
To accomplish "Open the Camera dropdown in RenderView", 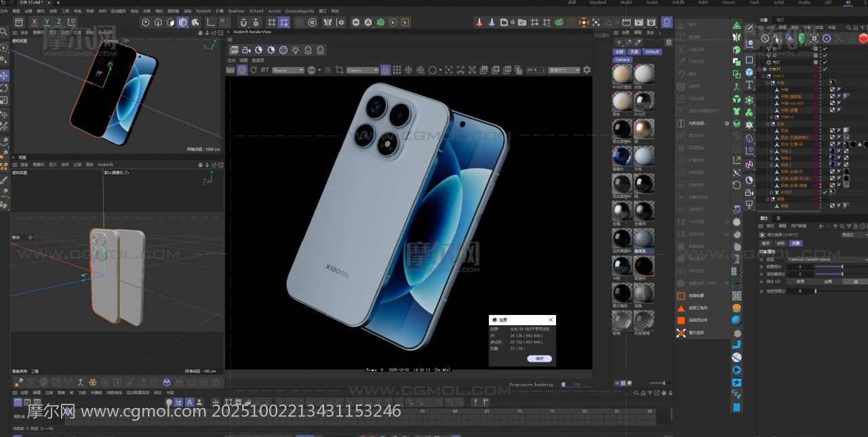I will [362, 70].
